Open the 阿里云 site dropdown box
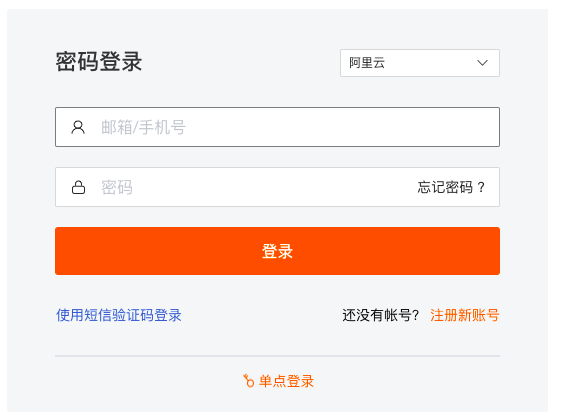Image resolution: width=562 pixels, height=420 pixels. (x=420, y=63)
